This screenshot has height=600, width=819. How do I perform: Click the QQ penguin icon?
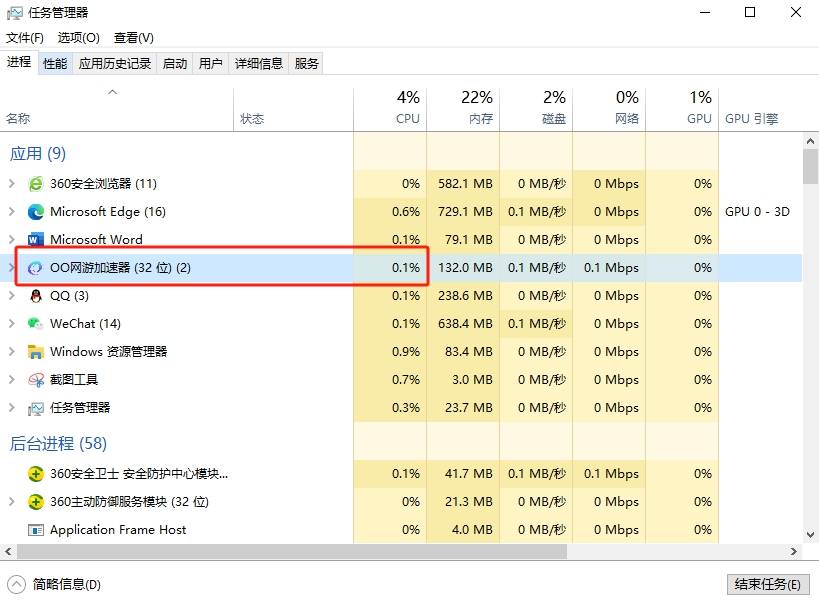click(x=36, y=296)
